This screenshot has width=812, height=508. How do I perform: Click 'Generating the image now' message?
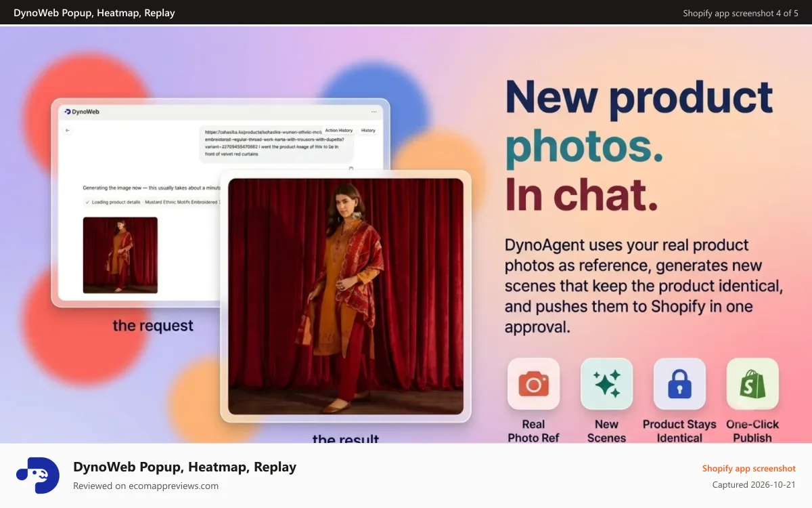(x=152, y=188)
